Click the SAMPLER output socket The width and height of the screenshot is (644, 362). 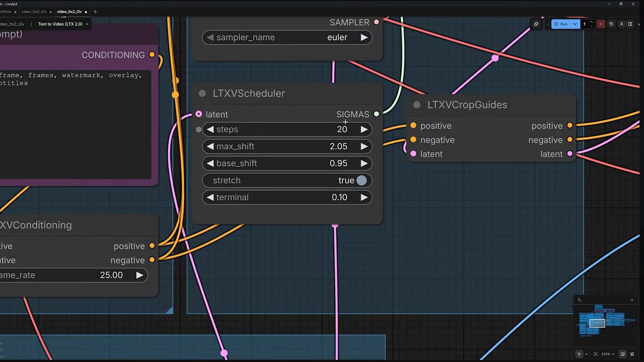coord(376,22)
